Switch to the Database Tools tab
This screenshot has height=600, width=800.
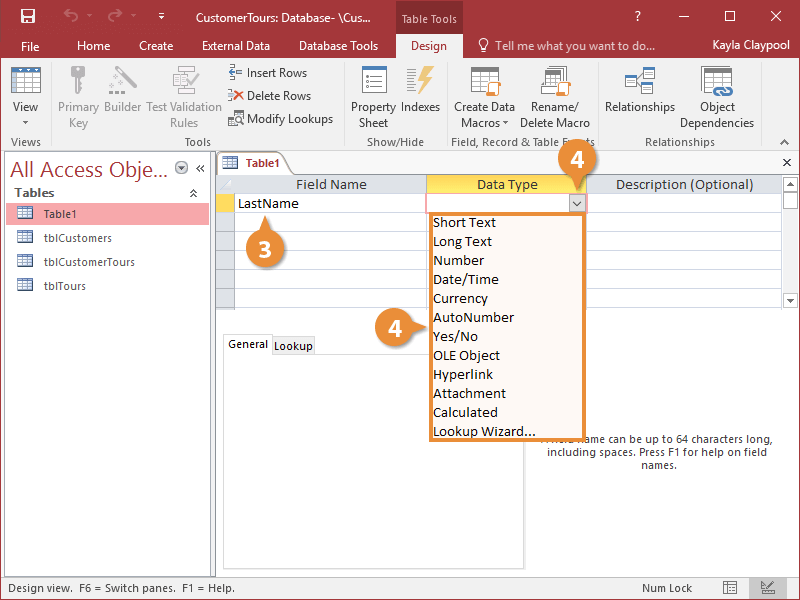(338, 46)
